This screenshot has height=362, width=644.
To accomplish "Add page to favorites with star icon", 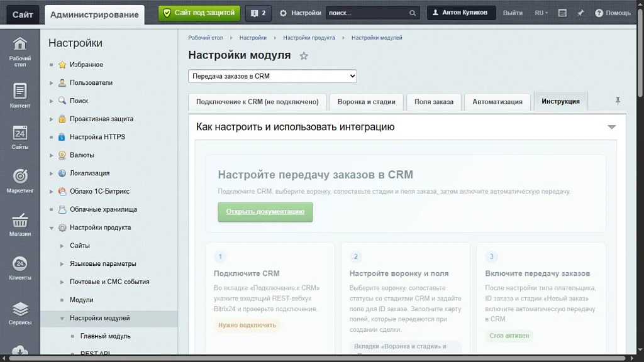I will point(304,56).
